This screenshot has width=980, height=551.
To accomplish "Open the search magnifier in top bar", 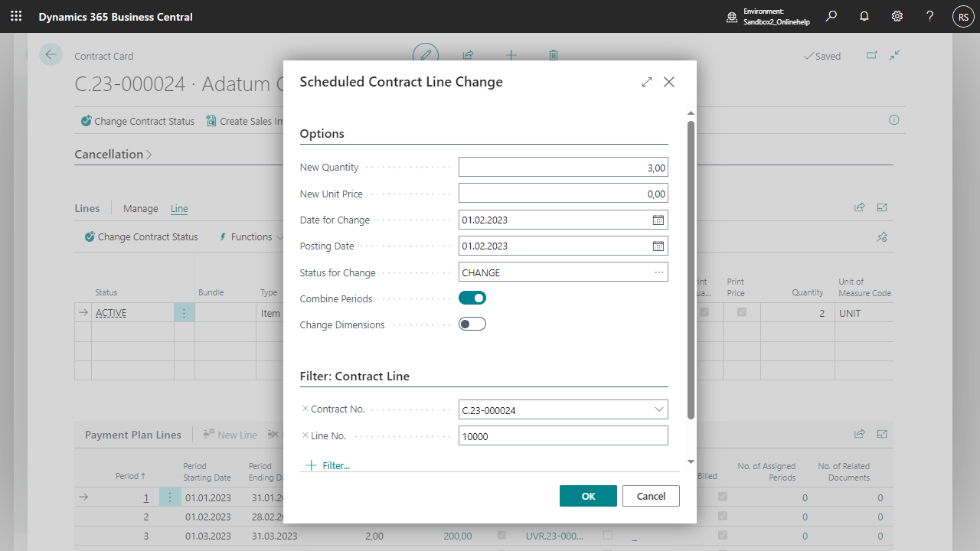I will pyautogui.click(x=831, y=16).
